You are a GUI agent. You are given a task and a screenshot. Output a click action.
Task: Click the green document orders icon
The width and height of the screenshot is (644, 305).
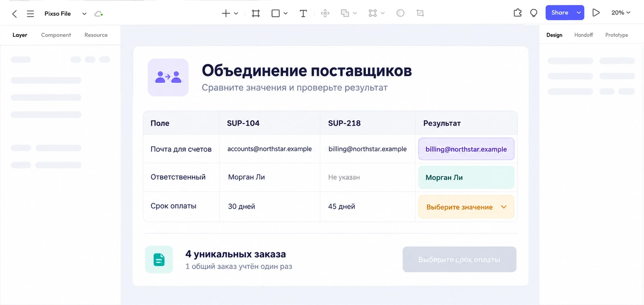[x=159, y=260]
